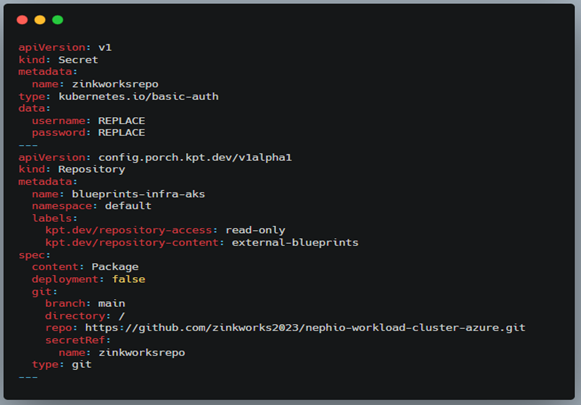This screenshot has height=405, width=581.
Task: Click the kind Secret value
Action: (78, 60)
